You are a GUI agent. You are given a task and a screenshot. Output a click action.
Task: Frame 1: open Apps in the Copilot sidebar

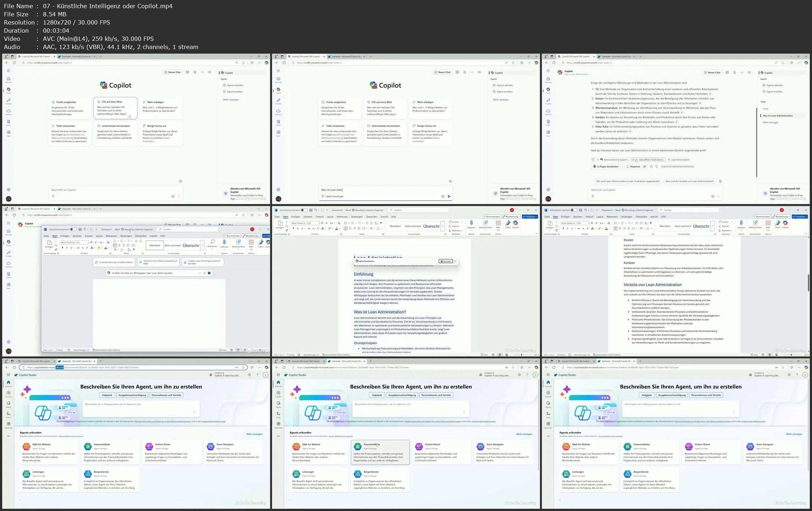click(9, 133)
